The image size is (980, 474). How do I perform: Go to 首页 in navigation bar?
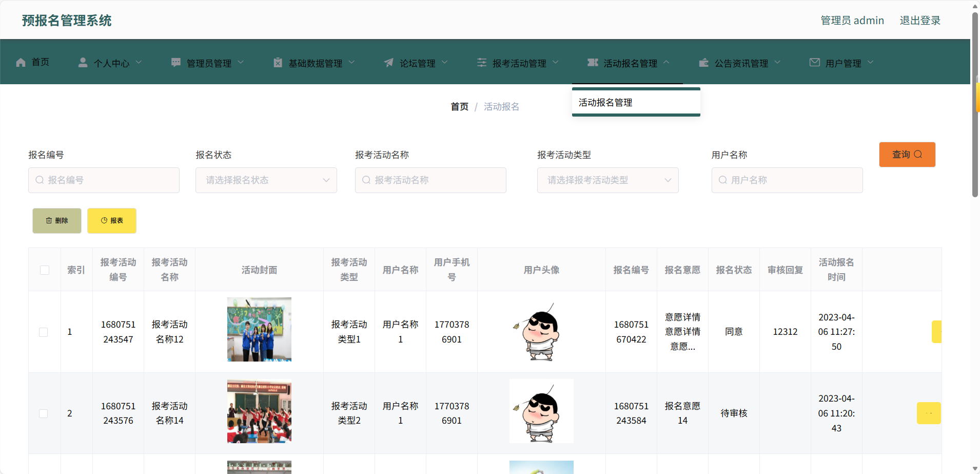point(33,62)
